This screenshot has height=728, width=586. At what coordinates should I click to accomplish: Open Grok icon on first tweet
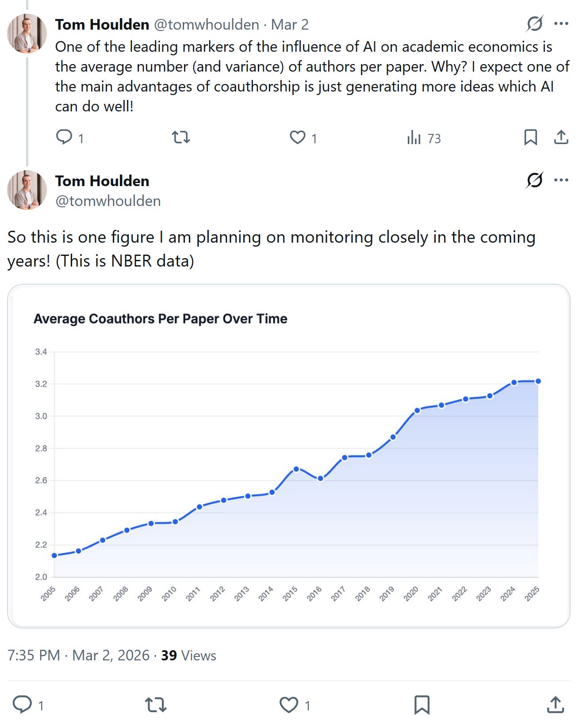pyautogui.click(x=534, y=23)
